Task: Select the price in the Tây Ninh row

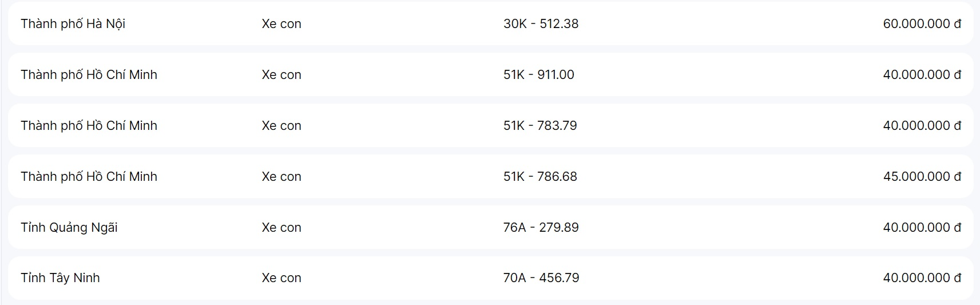Action: [922, 278]
